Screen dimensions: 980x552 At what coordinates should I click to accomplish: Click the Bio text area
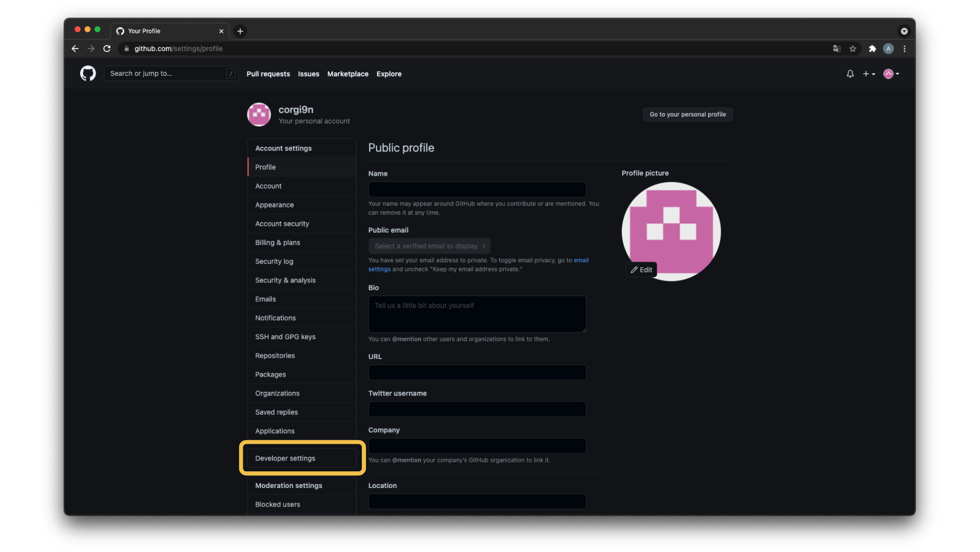click(x=477, y=314)
